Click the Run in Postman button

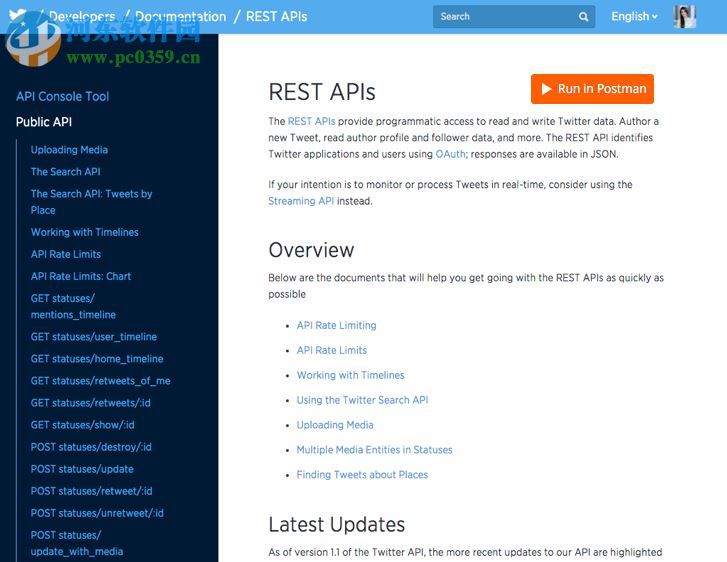(x=592, y=89)
